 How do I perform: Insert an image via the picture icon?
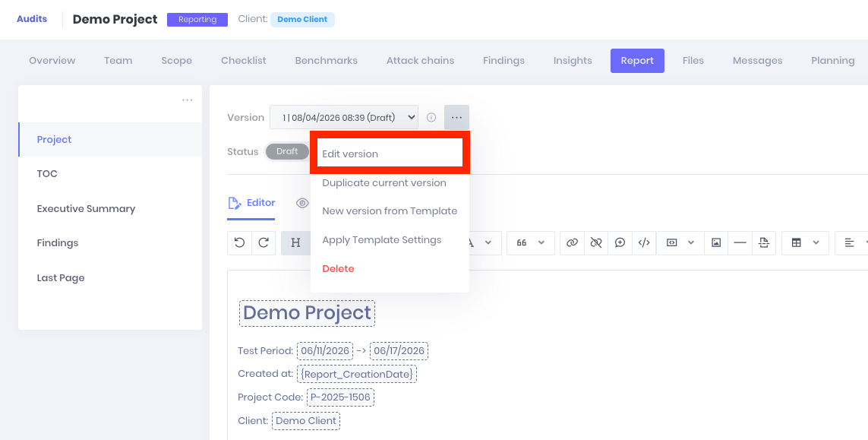click(x=716, y=242)
